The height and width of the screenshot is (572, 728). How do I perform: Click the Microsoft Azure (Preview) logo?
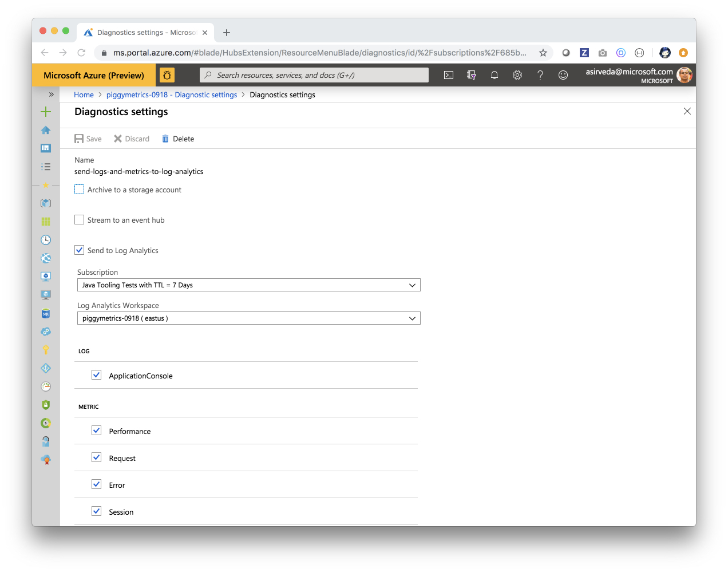[94, 75]
